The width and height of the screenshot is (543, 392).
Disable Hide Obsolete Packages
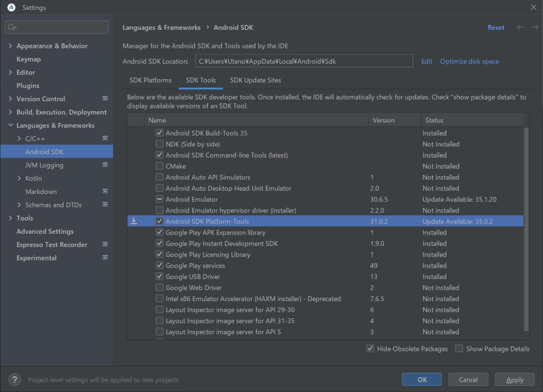[x=370, y=349]
